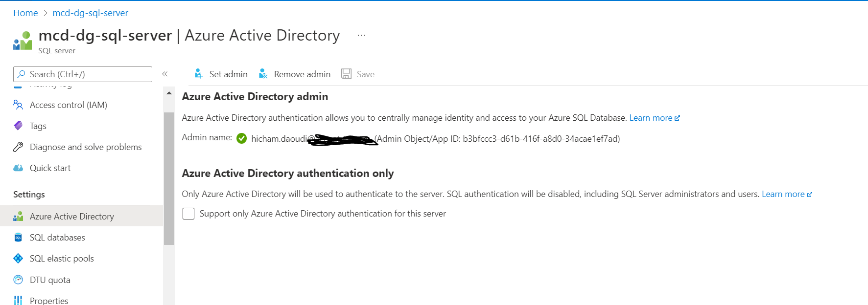The image size is (868, 305).
Task: Select Azure Active Directory settings item
Action: (x=81, y=216)
